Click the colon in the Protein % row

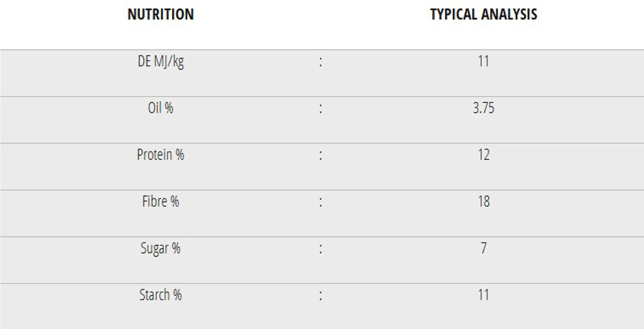point(321,155)
